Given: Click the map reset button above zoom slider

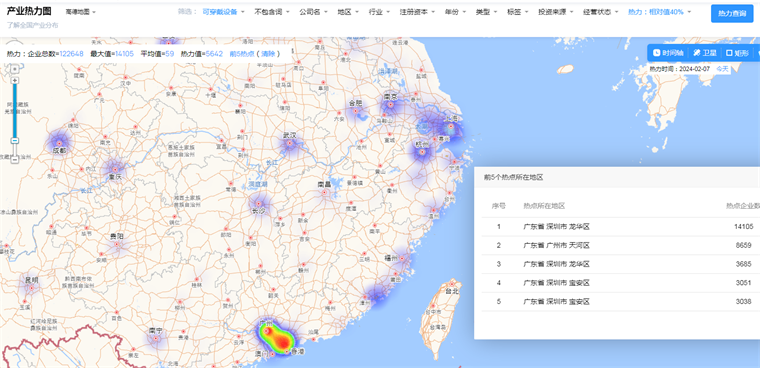Looking at the screenshot, I should [15, 69].
